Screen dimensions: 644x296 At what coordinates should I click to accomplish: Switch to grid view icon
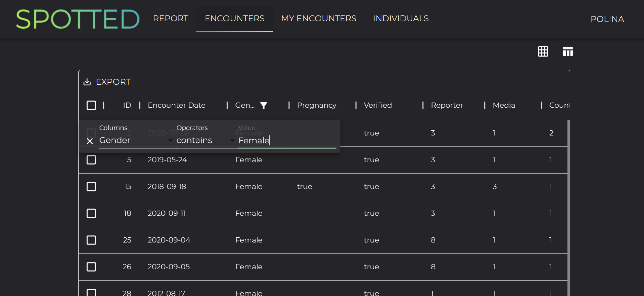click(543, 51)
